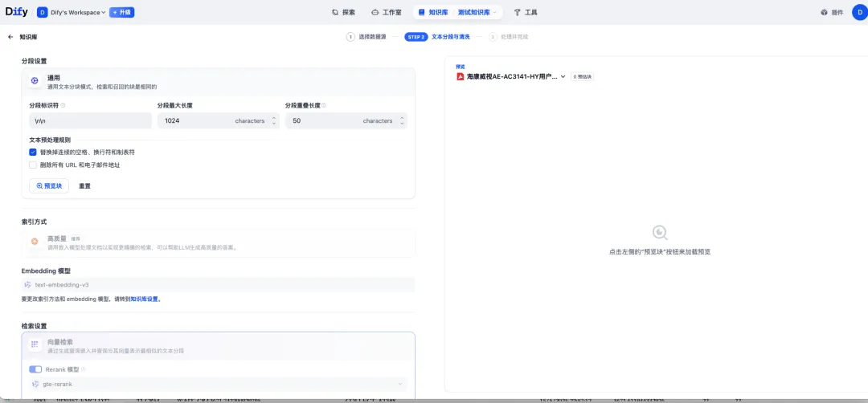The image size is (868, 403).
Task: Switch to the 知识库 knowledge tab
Action: coord(433,12)
